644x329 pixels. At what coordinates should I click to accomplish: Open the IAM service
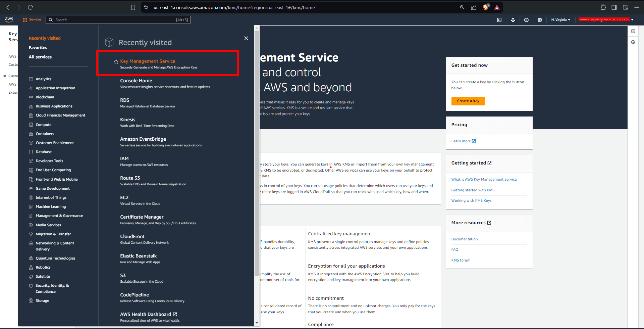124,159
